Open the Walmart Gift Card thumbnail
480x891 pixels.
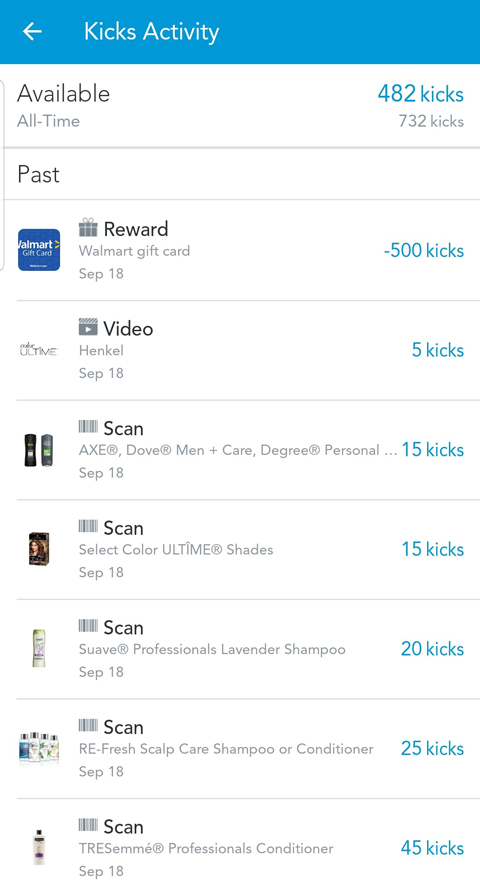pos(39,250)
